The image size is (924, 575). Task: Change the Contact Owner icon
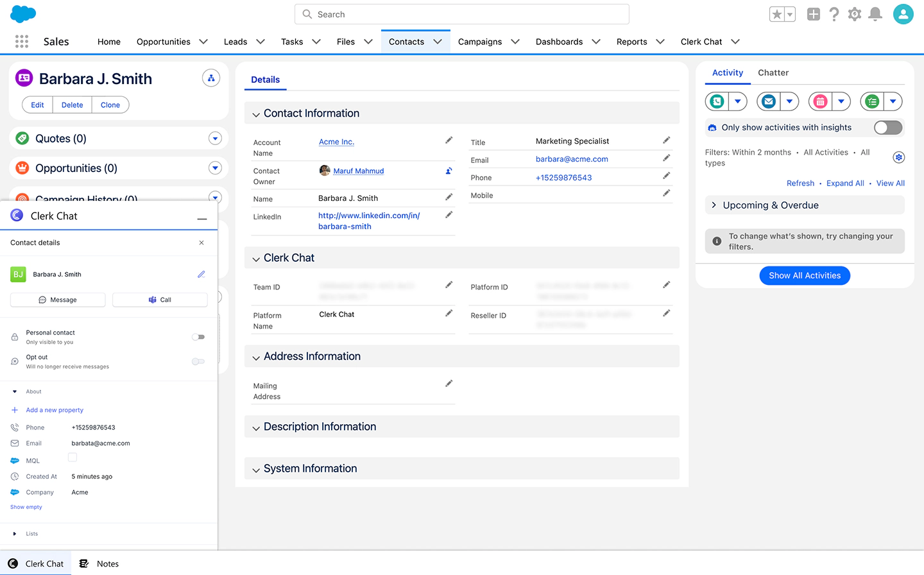point(449,171)
